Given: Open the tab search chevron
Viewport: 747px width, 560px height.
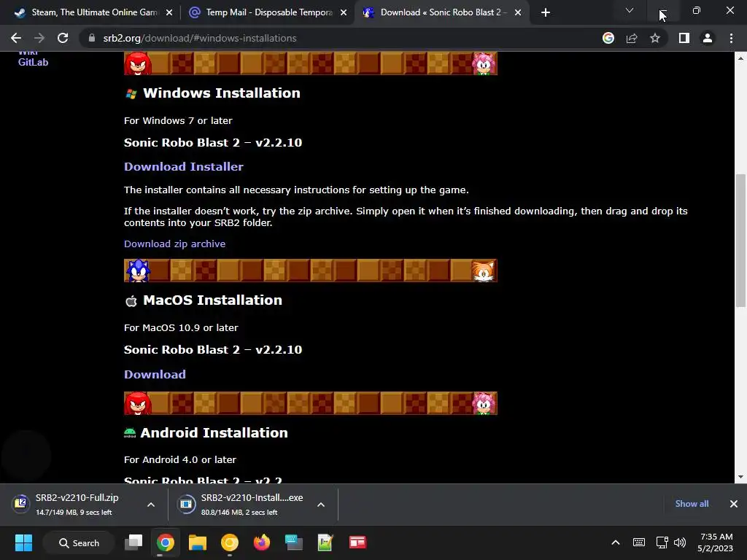Looking at the screenshot, I should pos(630,10).
